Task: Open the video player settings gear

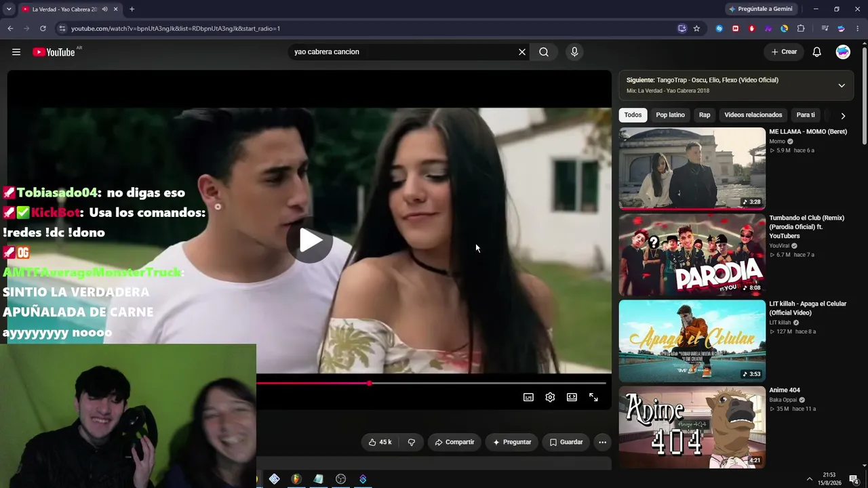Action: point(550,397)
